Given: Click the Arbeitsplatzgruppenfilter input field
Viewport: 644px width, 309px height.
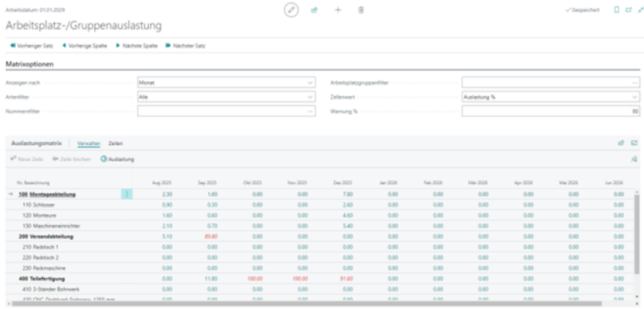Looking at the screenshot, I should tap(551, 82).
